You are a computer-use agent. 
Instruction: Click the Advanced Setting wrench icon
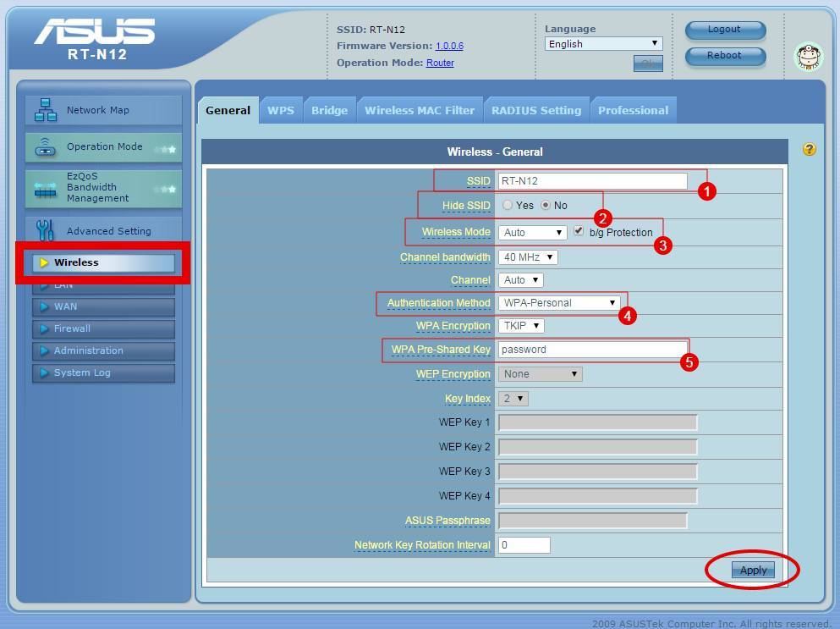pyautogui.click(x=46, y=230)
